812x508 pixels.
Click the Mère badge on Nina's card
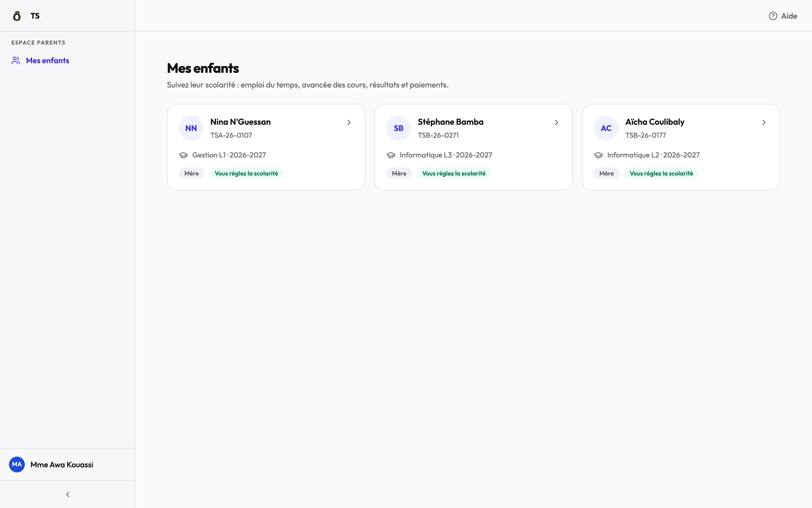pos(192,173)
